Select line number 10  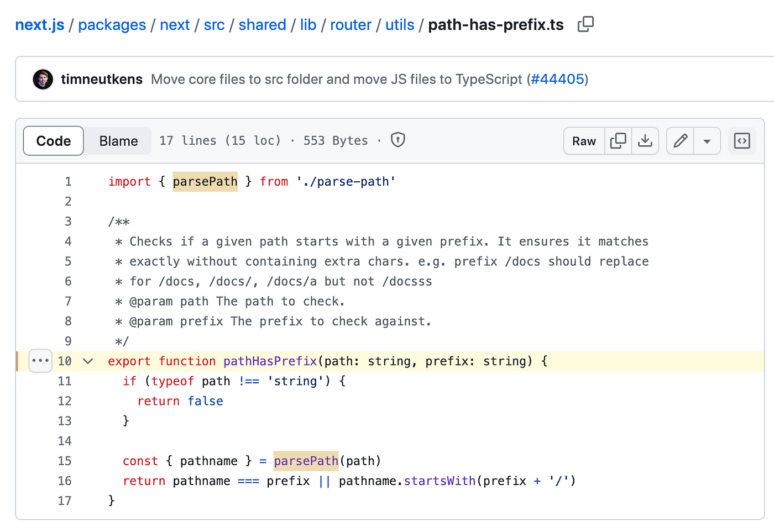[x=65, y=361]
